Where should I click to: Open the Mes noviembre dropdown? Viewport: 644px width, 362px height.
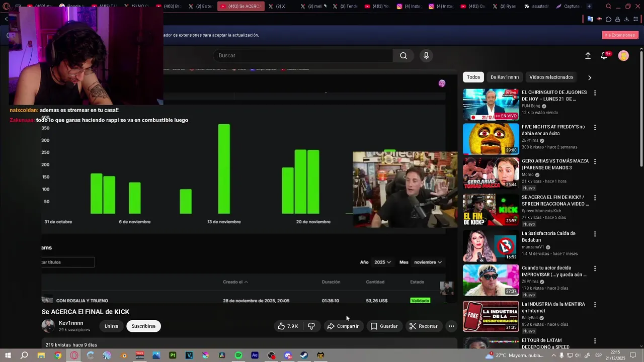pos(428,262)
